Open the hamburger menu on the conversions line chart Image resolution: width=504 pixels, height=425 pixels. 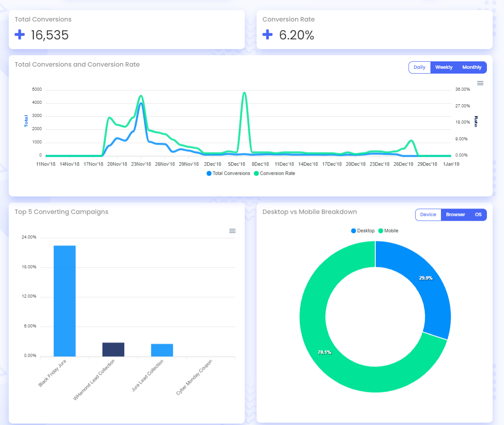[x=480, y=83]
